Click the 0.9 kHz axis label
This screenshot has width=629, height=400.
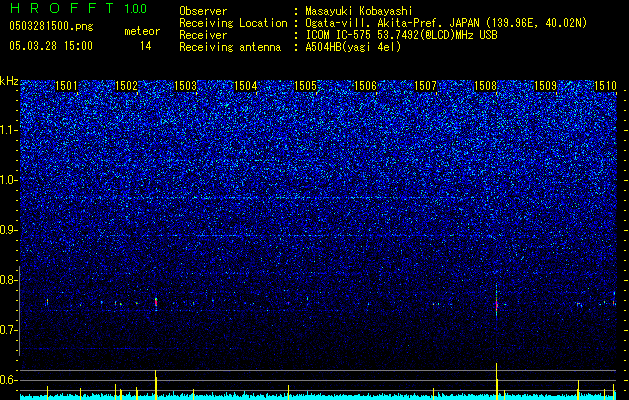click(x=8, y=230)
